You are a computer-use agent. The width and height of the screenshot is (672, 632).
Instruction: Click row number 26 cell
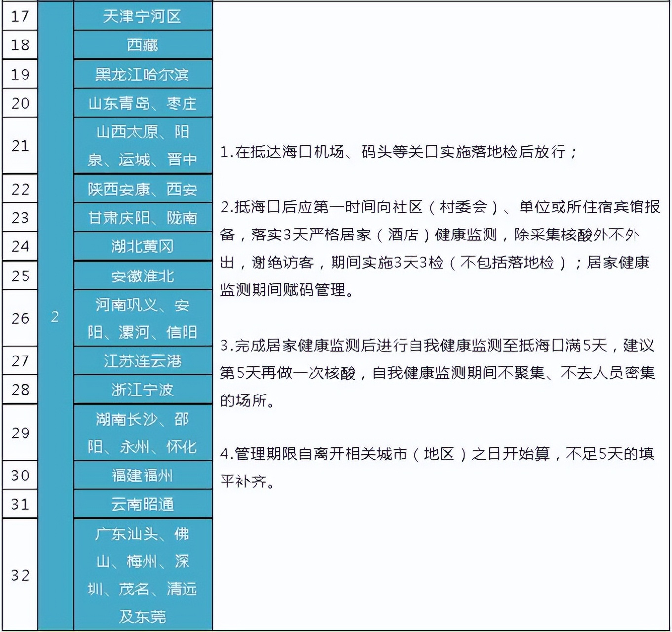coord(20,318)
